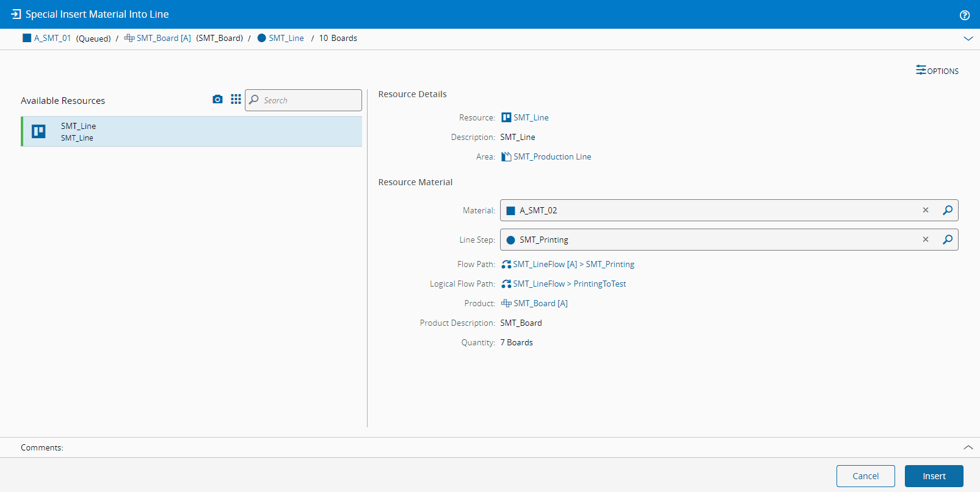
Task: Switch to grid view icon
Action: 236,100
